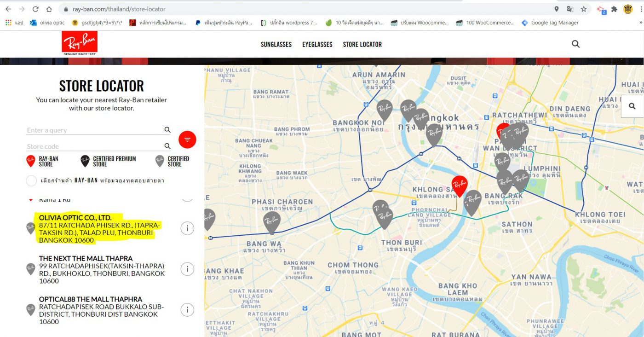Click the translate page icon in address bar

(x=570, y=9)
